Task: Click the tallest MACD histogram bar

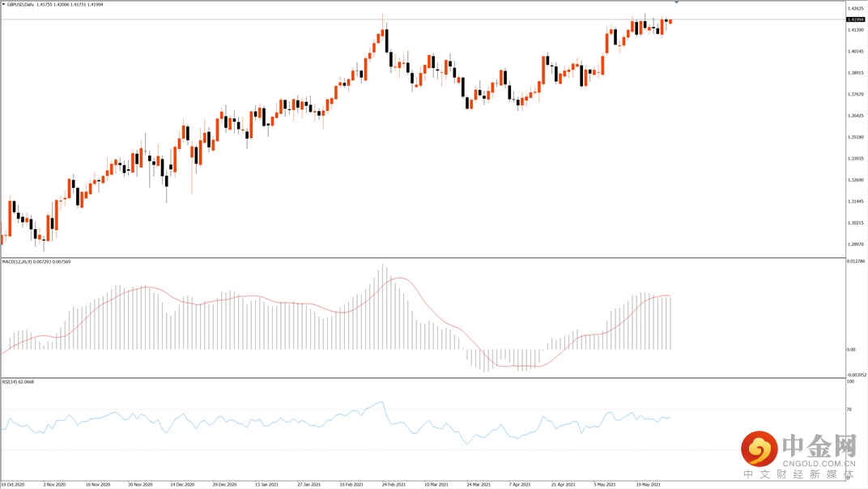Action: (x=383, y=306)
